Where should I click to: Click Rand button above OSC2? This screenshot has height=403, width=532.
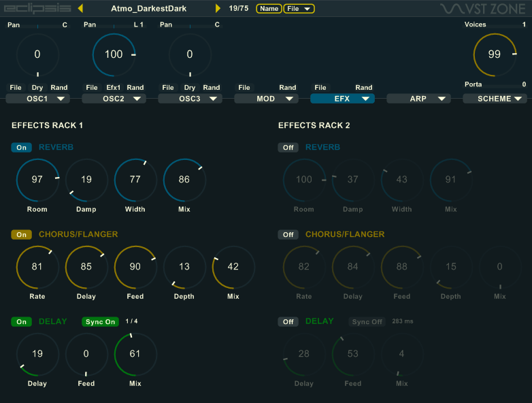pyautogui.click(x=135, y=87)
